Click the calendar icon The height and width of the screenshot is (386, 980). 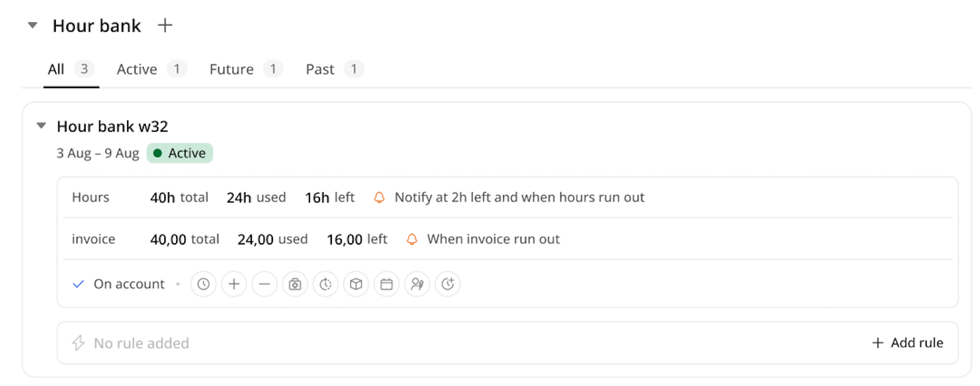coord(386,284)
